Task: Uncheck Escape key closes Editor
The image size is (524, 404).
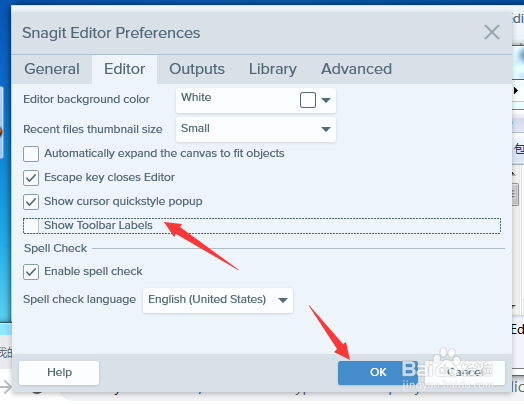Action: 31,178
